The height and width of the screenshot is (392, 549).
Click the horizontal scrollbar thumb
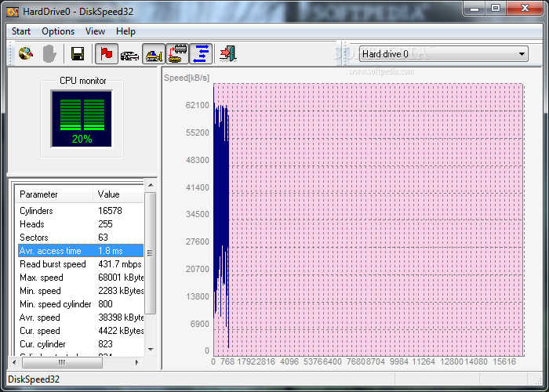62,362
